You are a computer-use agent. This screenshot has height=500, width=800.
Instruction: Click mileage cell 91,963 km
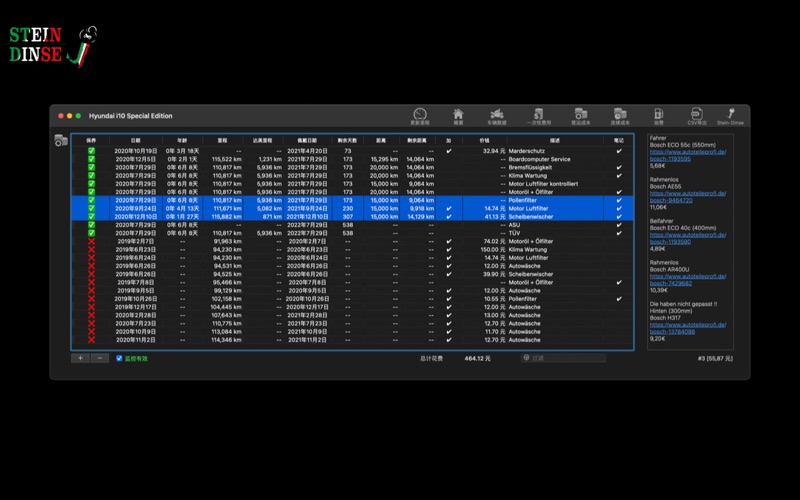click(x=228, y=241)
